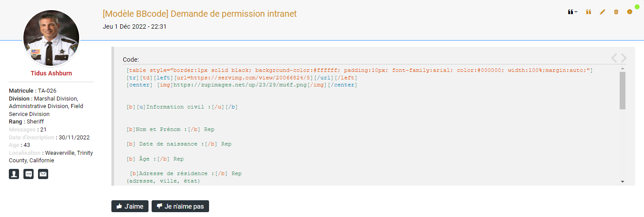Click the orange info circle icon
The width and height of the screenshot is (644, 217).
point(629,12)
